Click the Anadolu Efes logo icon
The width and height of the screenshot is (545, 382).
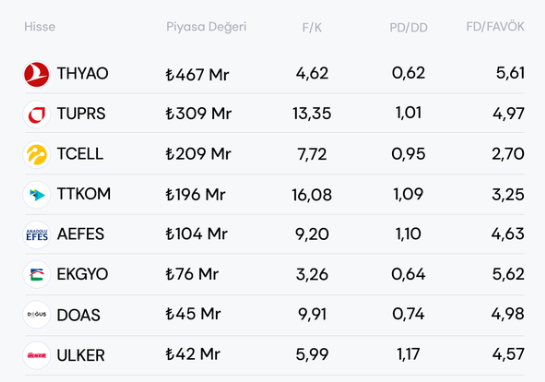click(36, 235)
